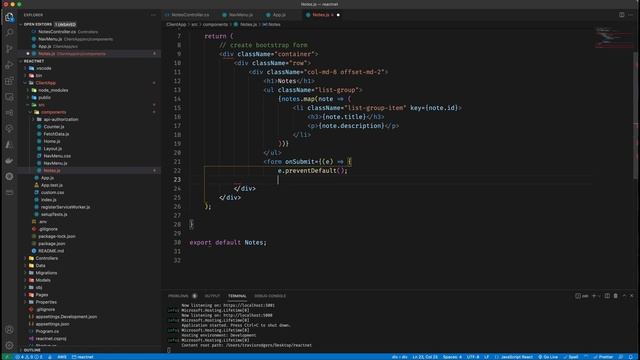Click the editor minimap preview
The height and width of the screenshot is (360, 640).
point(613,38)
